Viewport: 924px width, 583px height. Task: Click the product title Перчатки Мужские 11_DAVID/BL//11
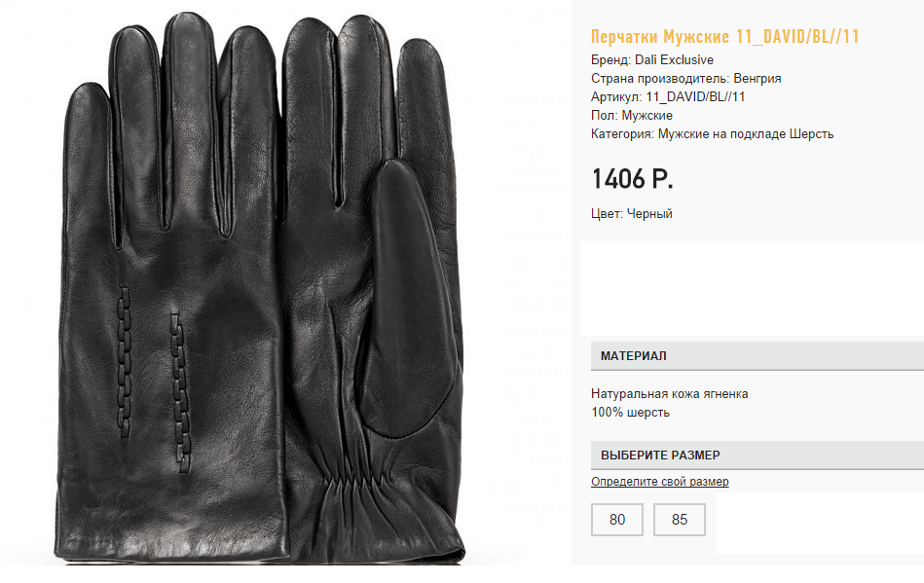click(724, 37)
